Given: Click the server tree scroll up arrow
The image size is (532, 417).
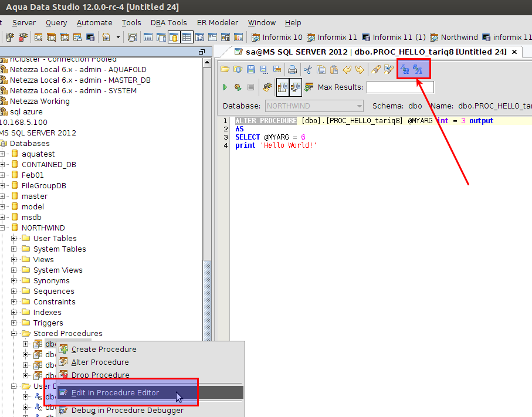Looking at the screenshot, I should [207, 63].
